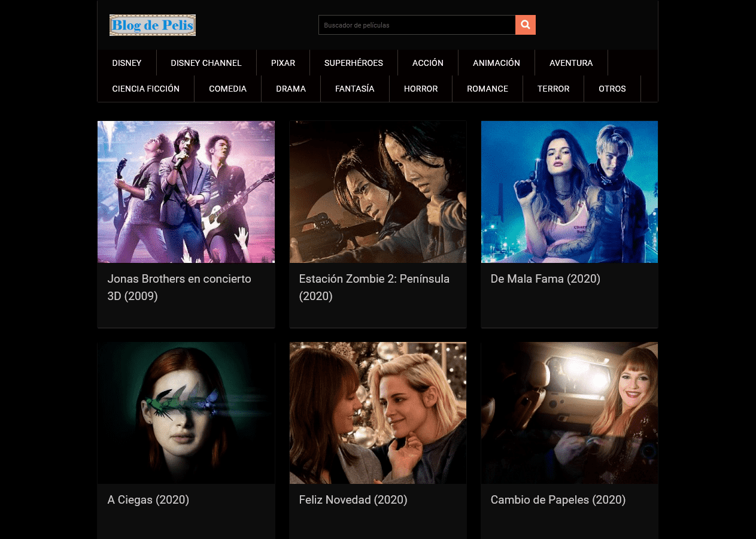Open the A Ciegas poster thumbnail
The height and width of the screenshot is (539, 756).
[x=186, y=413]
